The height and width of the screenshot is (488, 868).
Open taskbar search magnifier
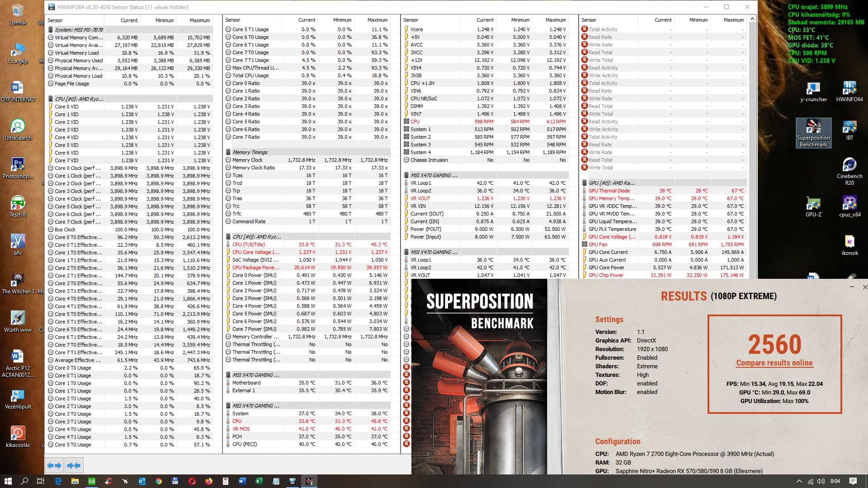pos(24,481)
